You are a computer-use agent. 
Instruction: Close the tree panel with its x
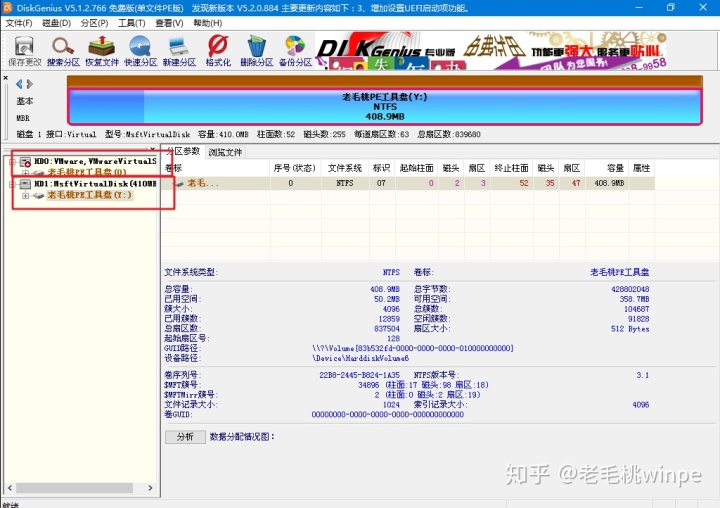153,149
